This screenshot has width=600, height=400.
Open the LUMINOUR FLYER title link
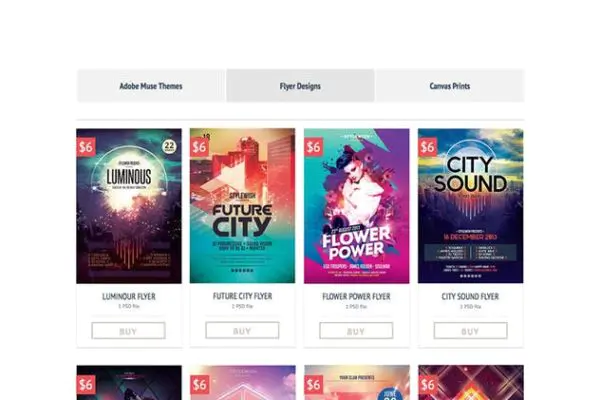129,296
